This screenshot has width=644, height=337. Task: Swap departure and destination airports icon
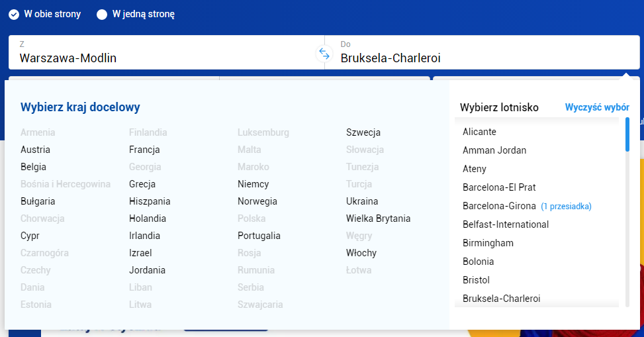(x=324, y=54)
